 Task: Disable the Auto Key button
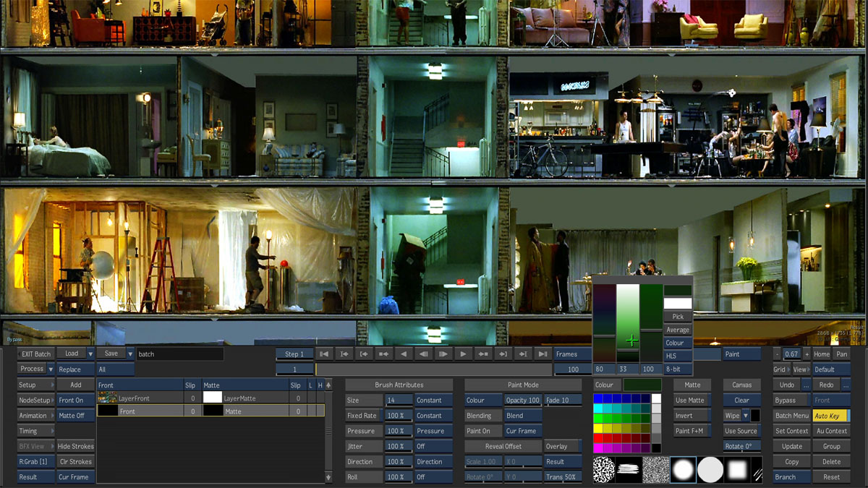(832, 416)
